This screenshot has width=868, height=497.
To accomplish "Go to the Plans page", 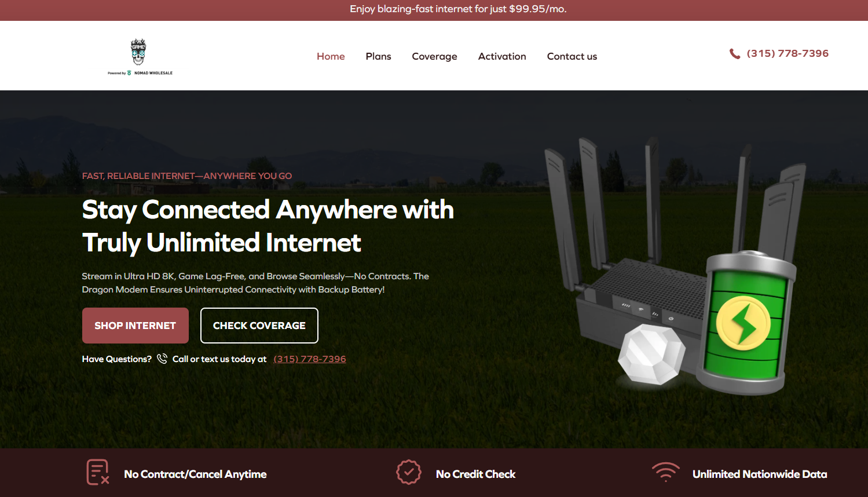I will [x=378, y=56].
